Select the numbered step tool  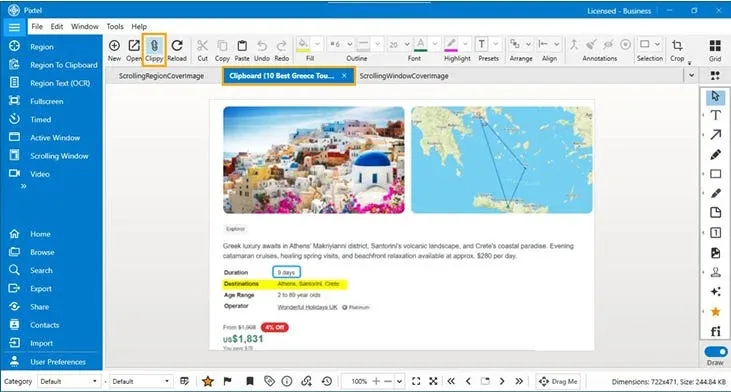point(715,233)
